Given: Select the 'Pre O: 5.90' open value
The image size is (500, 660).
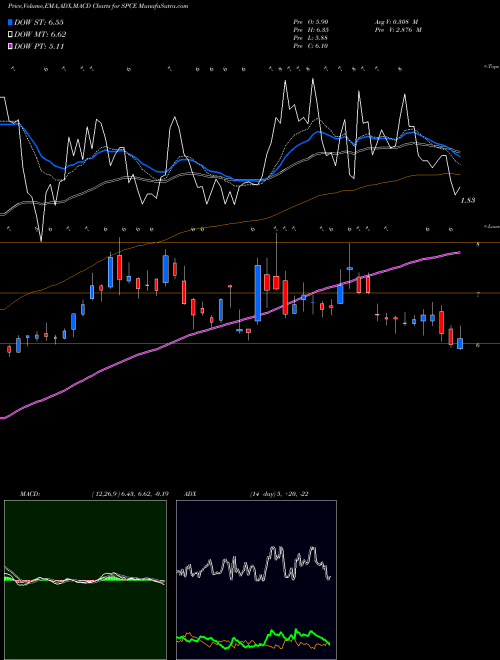Looking at the screenshot, I should (311, 21).
